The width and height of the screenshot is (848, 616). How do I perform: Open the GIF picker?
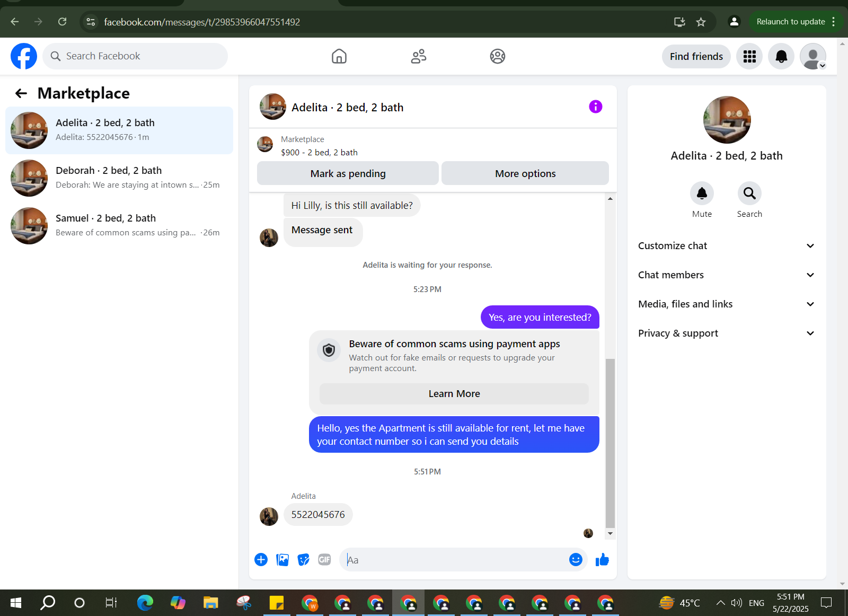324,560
